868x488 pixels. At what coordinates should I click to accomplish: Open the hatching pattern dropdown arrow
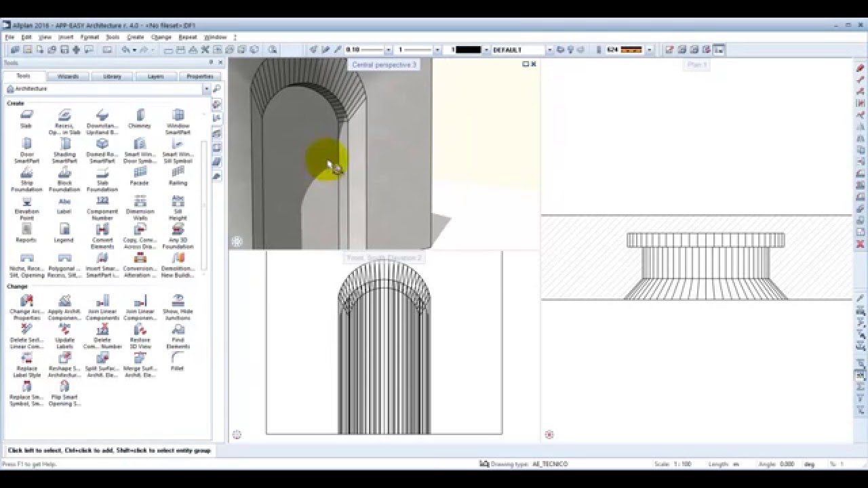[x=649, y=49]
